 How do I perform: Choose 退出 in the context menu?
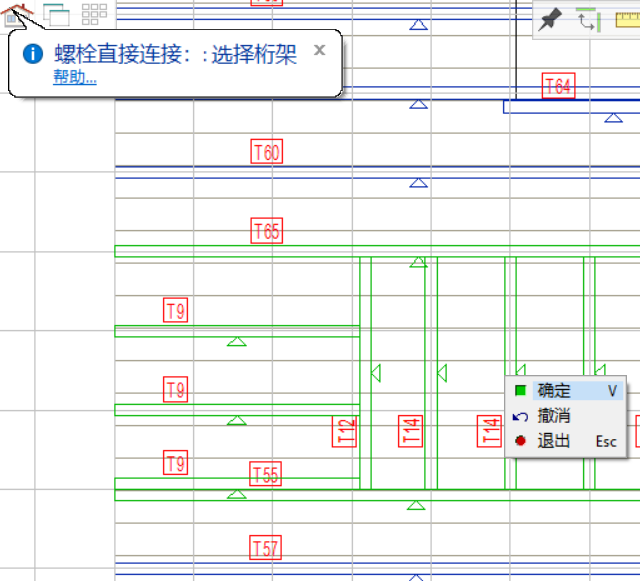[568, 441]
